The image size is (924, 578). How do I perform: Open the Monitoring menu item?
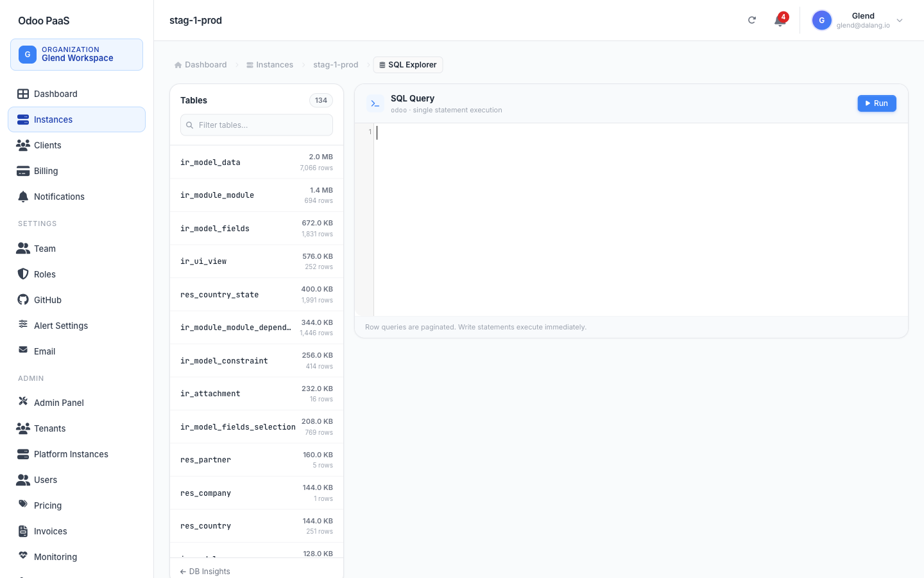coord(76,557)
